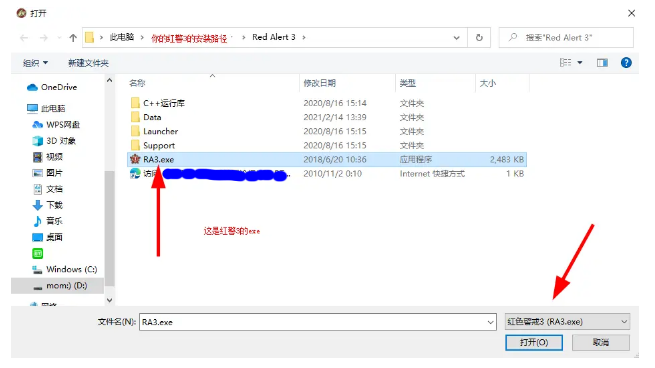Expand the filename history dropdown
The height and width of the screenshot is (368, 655).
490,322
